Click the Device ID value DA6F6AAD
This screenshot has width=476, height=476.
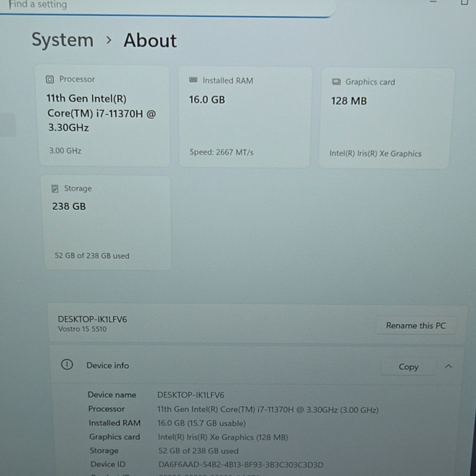(x=241, y=464)
